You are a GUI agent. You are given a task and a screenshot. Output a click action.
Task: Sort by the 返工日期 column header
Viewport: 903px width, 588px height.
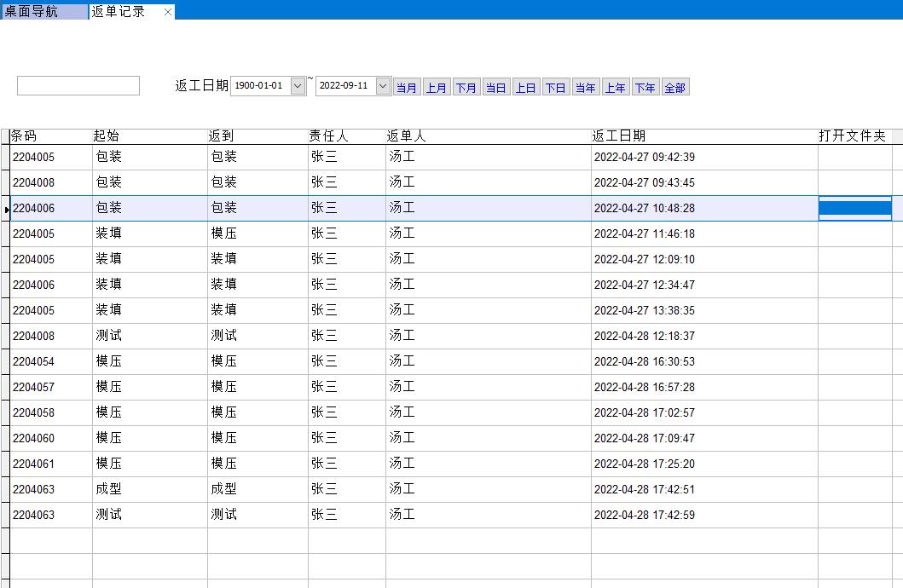tap(618, 136)
